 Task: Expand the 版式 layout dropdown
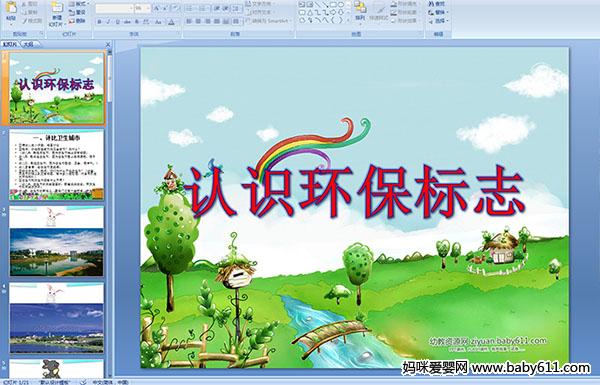79,3
